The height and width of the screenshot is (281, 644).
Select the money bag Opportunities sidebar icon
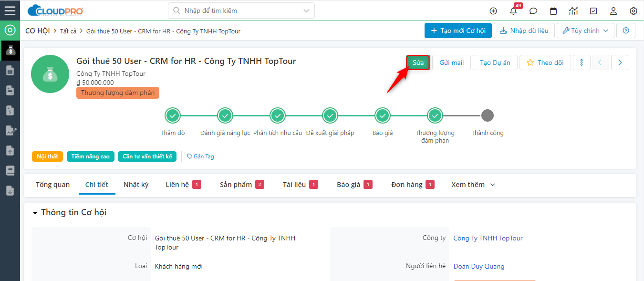click(x=10, y=51)
